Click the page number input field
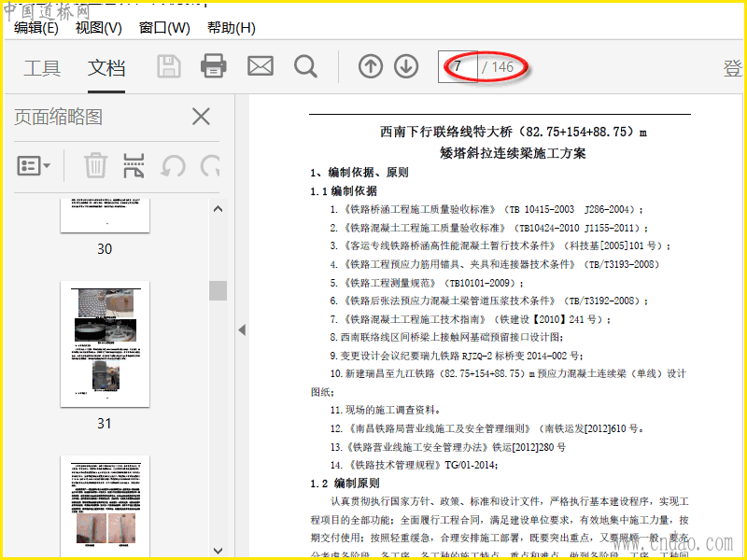 [x=458, y=67]
